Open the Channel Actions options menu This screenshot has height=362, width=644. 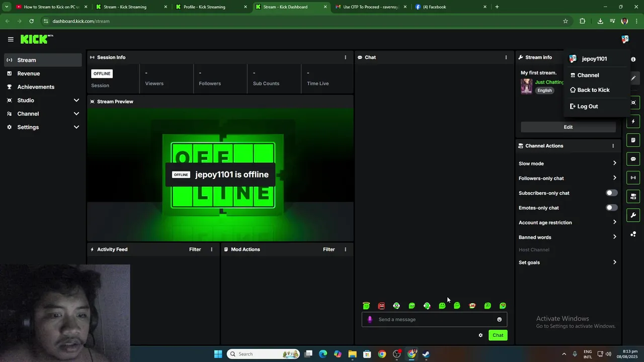click(x=613, y=146)
